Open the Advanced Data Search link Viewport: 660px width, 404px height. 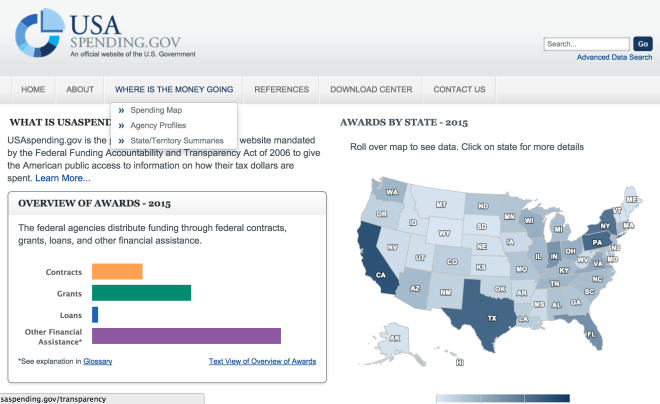pyautogui.click(x=614, y=58)
